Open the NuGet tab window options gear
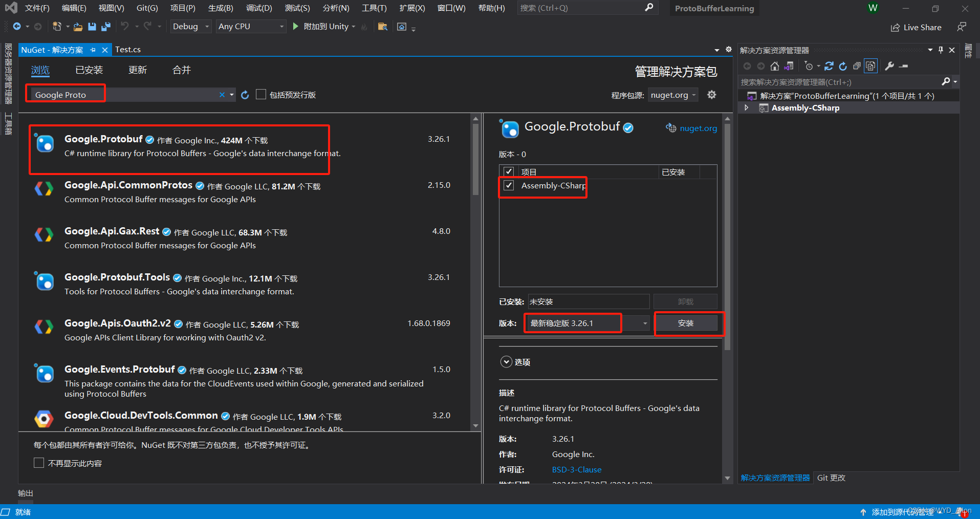980x519 pixels. 729,50
